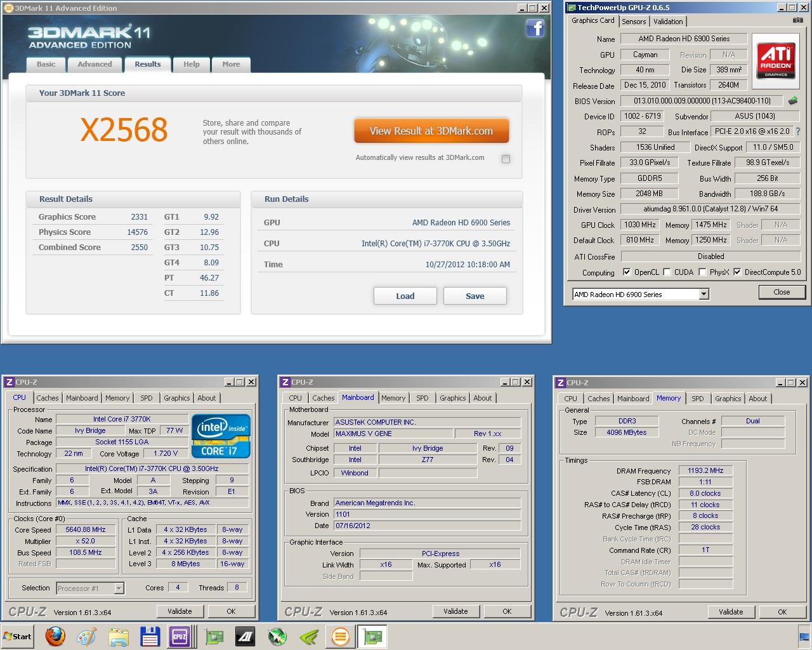The image size is (812, 650).
Task: Click the green Nvidia taskbar icon
Action: [309, 637]
